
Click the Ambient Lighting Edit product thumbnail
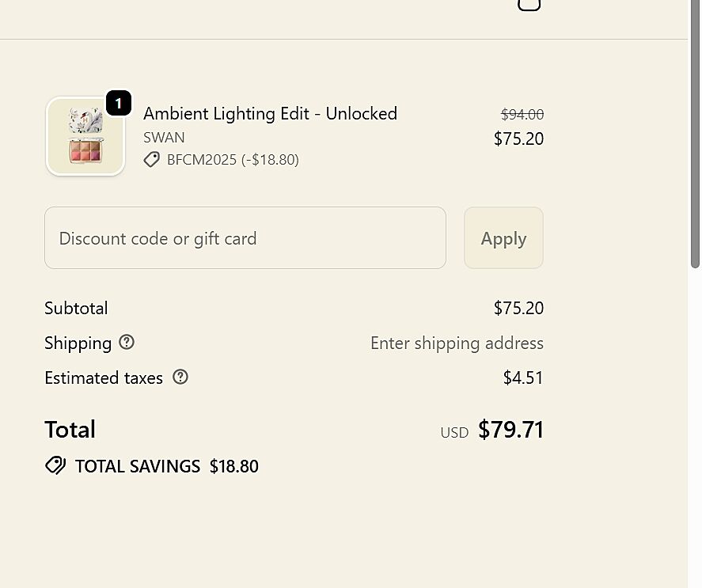pyautogui.click(x=85, y=136)
